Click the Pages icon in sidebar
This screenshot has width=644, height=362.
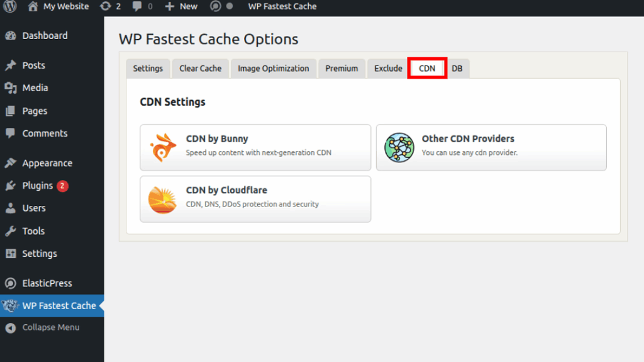click(11, 111)
